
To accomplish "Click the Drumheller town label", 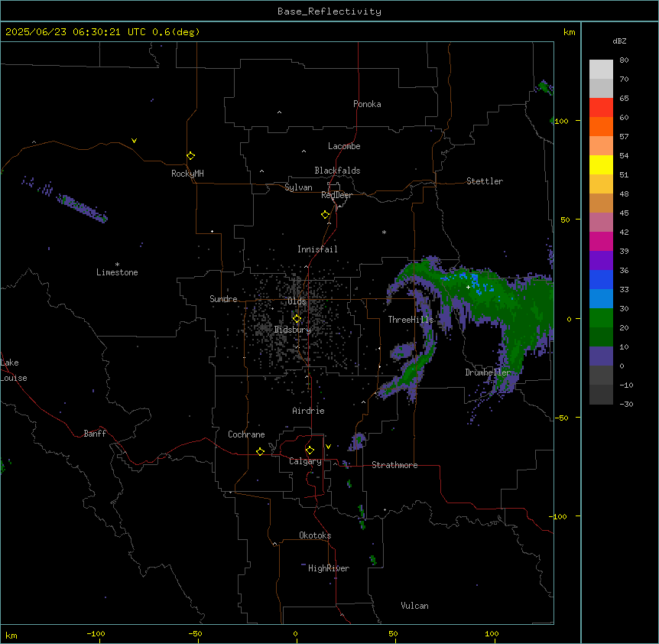I will (488, 372).
